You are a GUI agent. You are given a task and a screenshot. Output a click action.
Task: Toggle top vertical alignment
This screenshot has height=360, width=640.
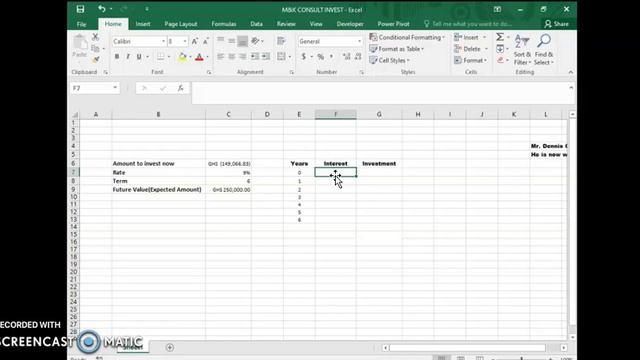point(220,41)
